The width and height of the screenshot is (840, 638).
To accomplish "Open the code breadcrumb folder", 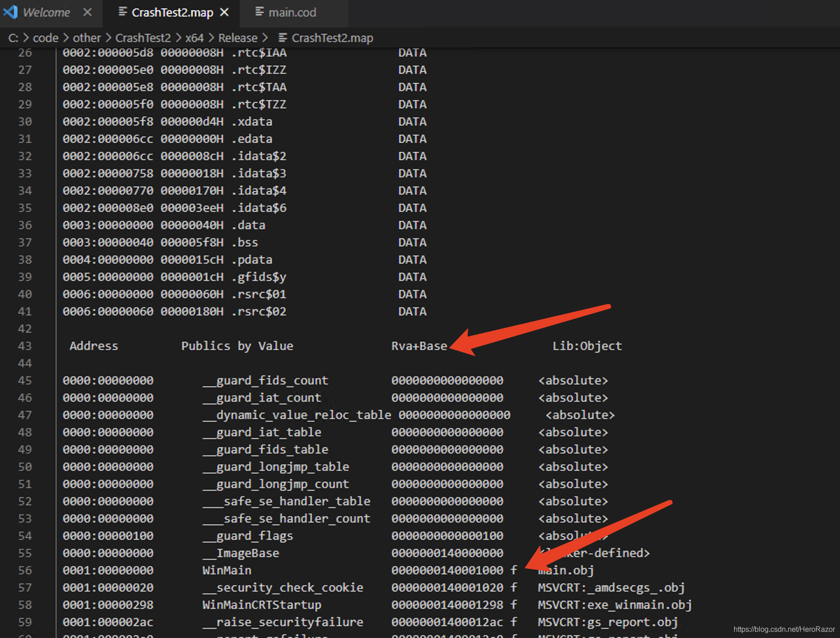I will tap(45, 38).
